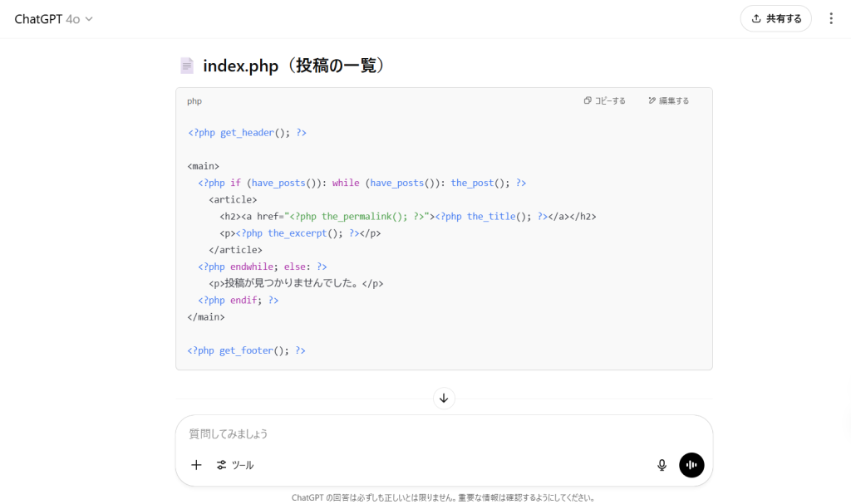Viewport: 851px width, 504px height.
Task: Click the 投稿が見つかりませんでした text line
Action: [297, 283]
